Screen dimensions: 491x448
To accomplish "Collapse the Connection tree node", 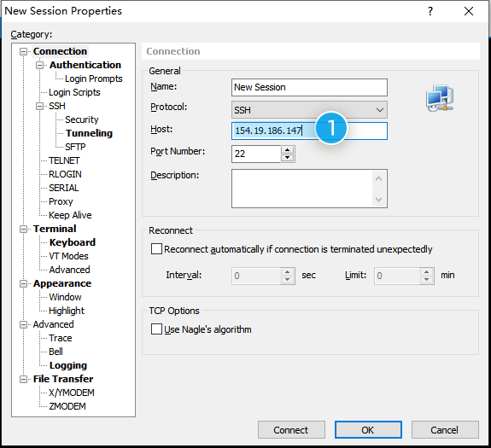I will pyautogui.click(x=24, y=51).
